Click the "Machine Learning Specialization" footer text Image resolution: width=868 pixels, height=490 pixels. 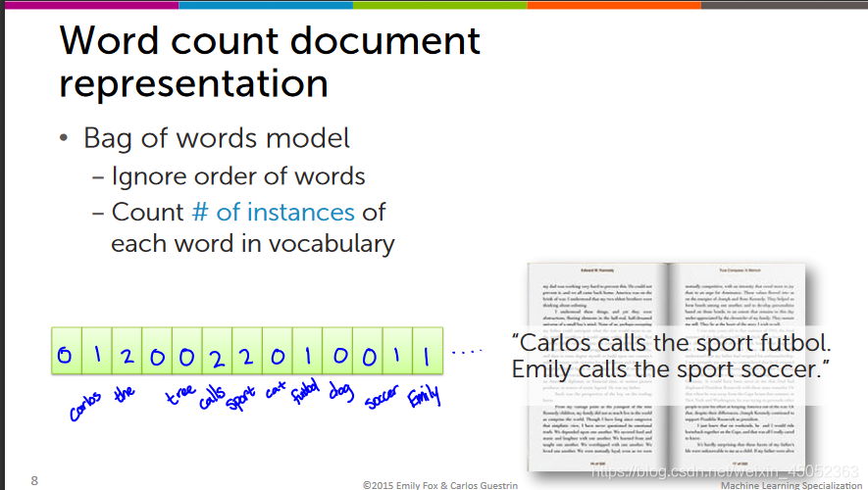tap(791, 485)
